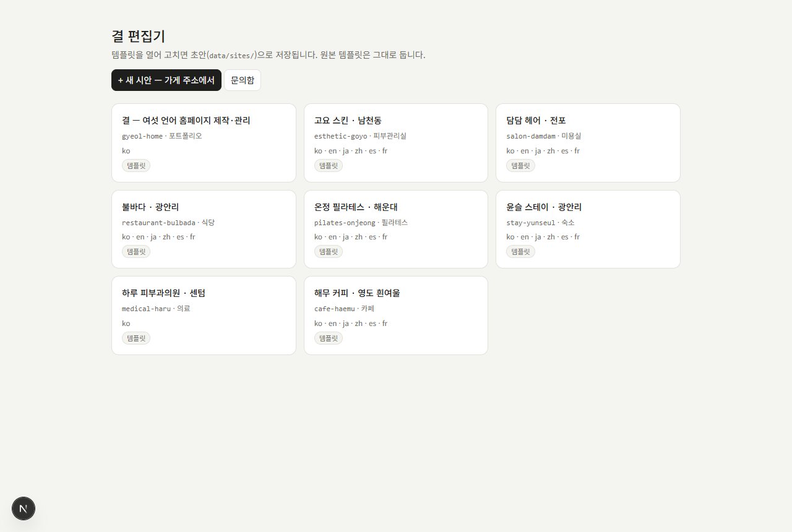The image size is (792, 532).
Task: Open the Next.js dev tools badge
Action: click(x=24, y=508)
